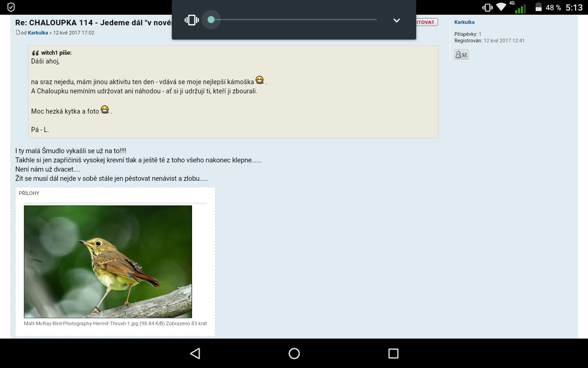Open the Hermit Thrush bird image attachment
588x368 pixels.
click(108, 261)
